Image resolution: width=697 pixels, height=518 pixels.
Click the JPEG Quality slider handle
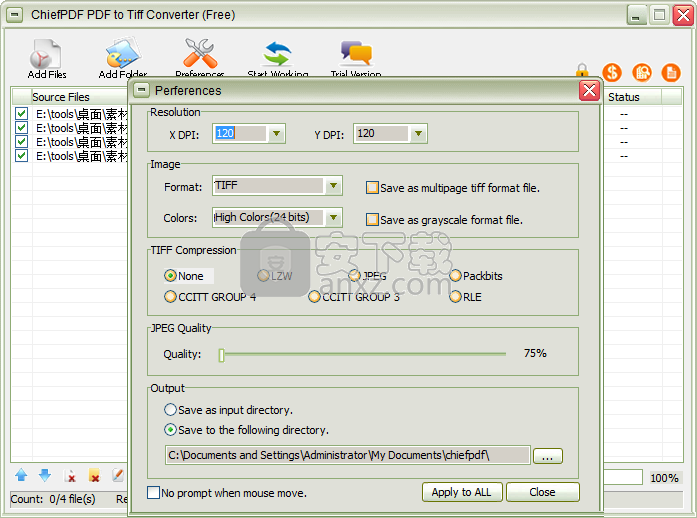point(221,354)
